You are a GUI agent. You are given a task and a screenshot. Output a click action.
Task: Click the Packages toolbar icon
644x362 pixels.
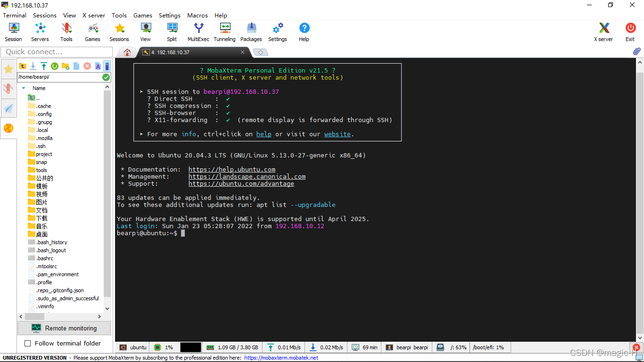[251, 33]
